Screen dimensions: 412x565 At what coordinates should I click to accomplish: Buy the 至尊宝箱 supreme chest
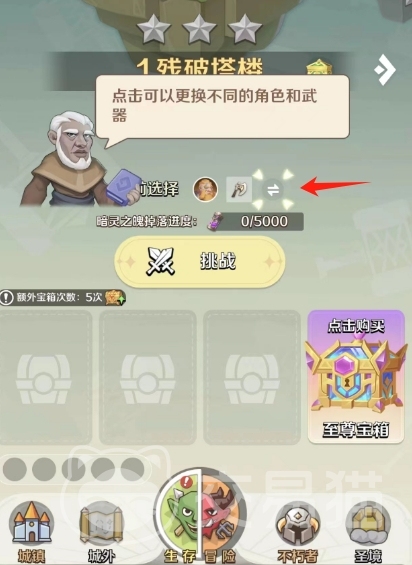[x=356, y=377]
